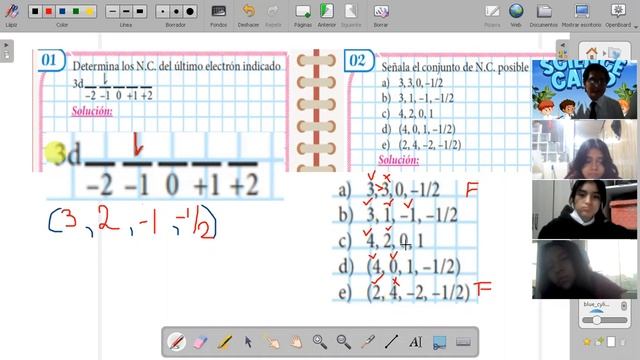Click the favorites star icon in library
Viewport: 640px width, 360px height.
[587, 342]
